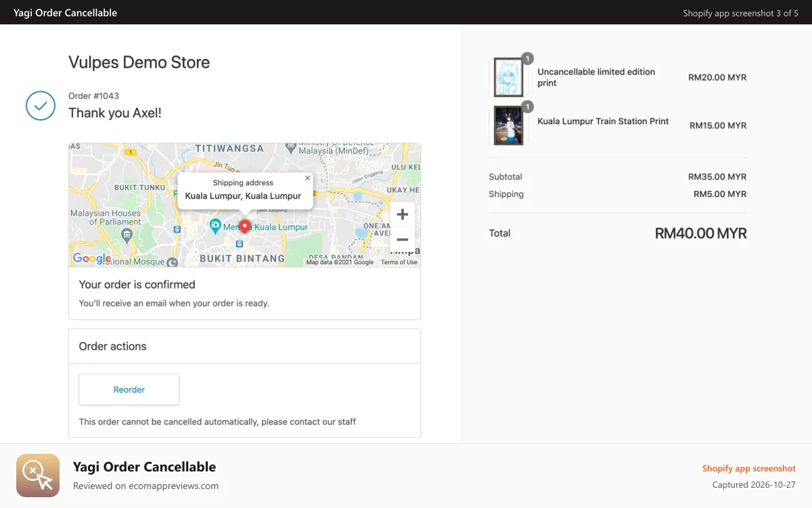Viewport: 812px width, 508px height.
Task: Zoom in on the map
Action: point(403,215)
